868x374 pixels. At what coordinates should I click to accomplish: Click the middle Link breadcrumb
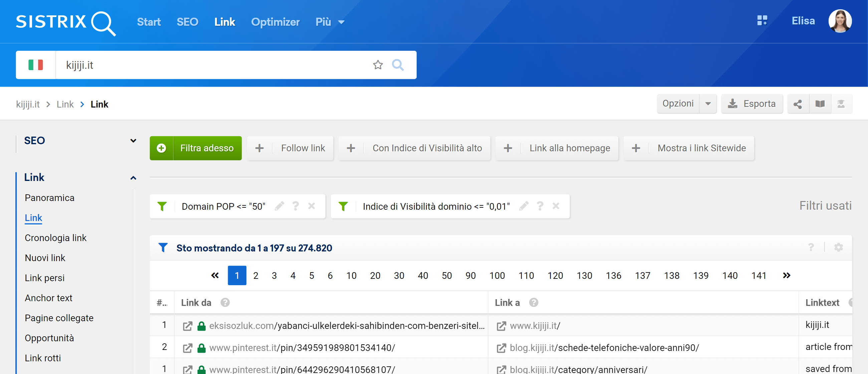coord(65,104)
